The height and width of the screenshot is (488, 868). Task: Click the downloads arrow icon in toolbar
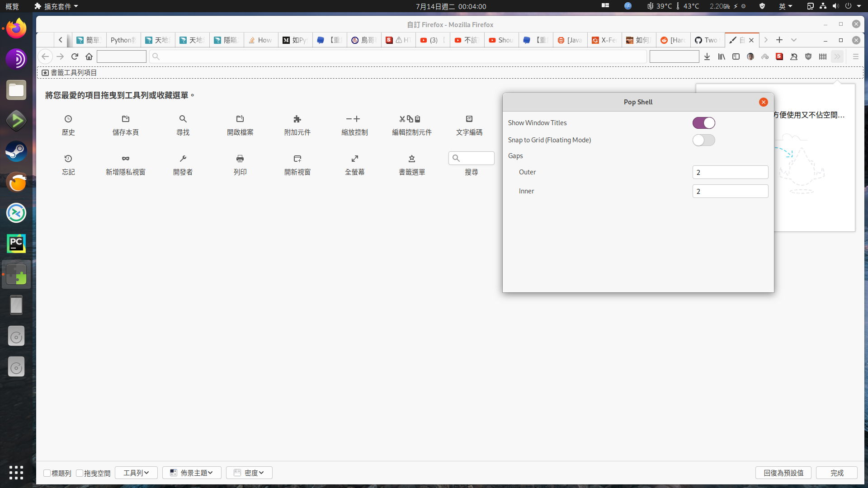pyautogui.click(x=707, y=56)
